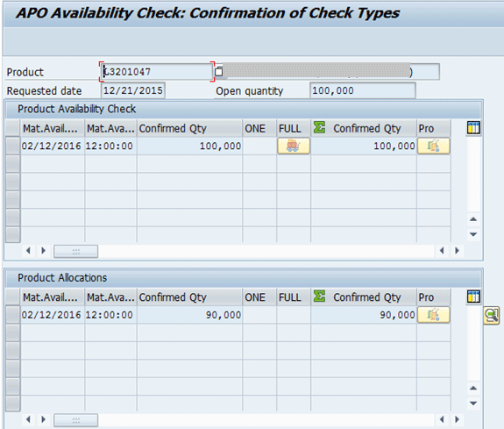Click summed 100,000 Confirmed Qty cell
Screen dimensions: 504x429
pos(364,146)
